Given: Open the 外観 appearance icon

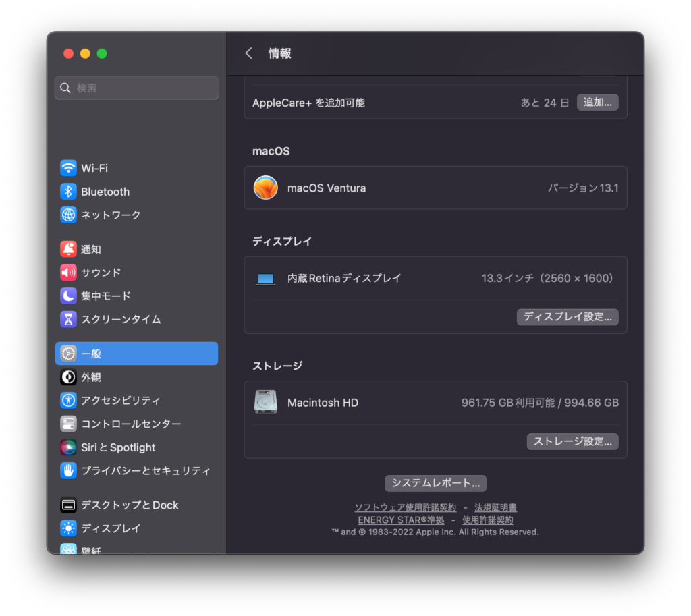Looking at the screenshot, I should (68, 377).
